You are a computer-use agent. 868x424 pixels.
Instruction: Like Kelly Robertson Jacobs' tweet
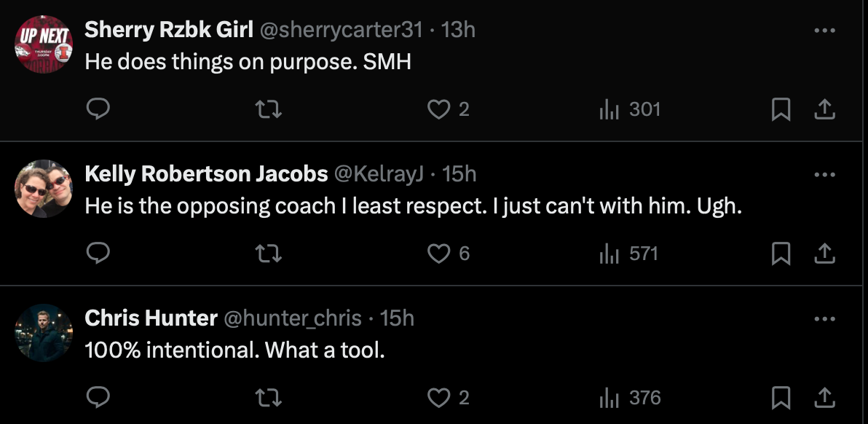(x=438, y=253)
